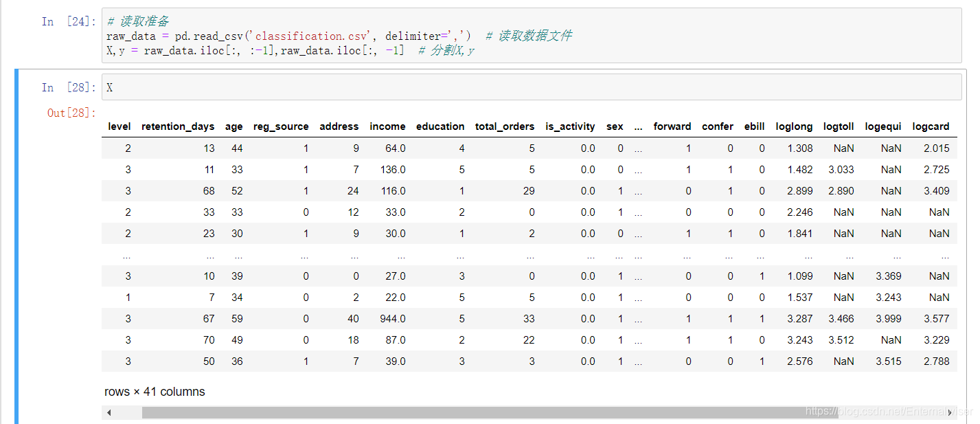Click the In [24] prompt label
980x424 pixels.
tap(69, 21)
